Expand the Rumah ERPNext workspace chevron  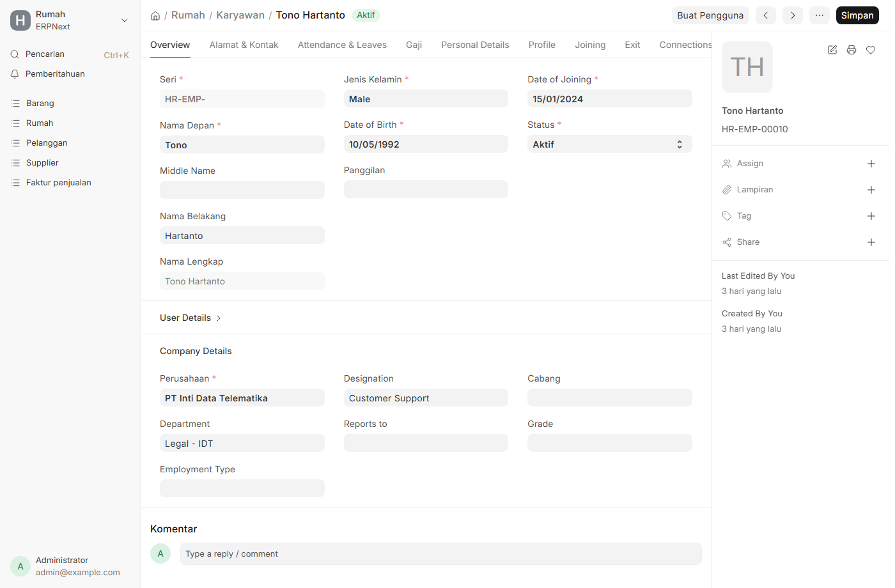(x=125, y=20)
